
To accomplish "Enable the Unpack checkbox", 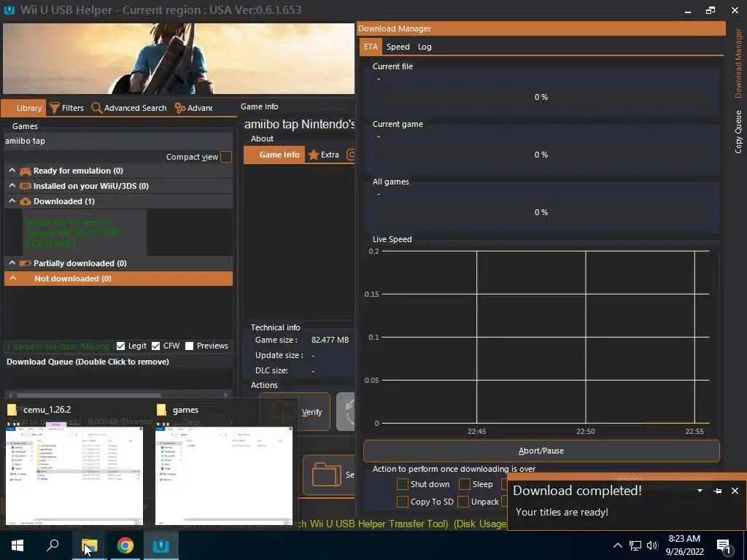I will (463, 502).
